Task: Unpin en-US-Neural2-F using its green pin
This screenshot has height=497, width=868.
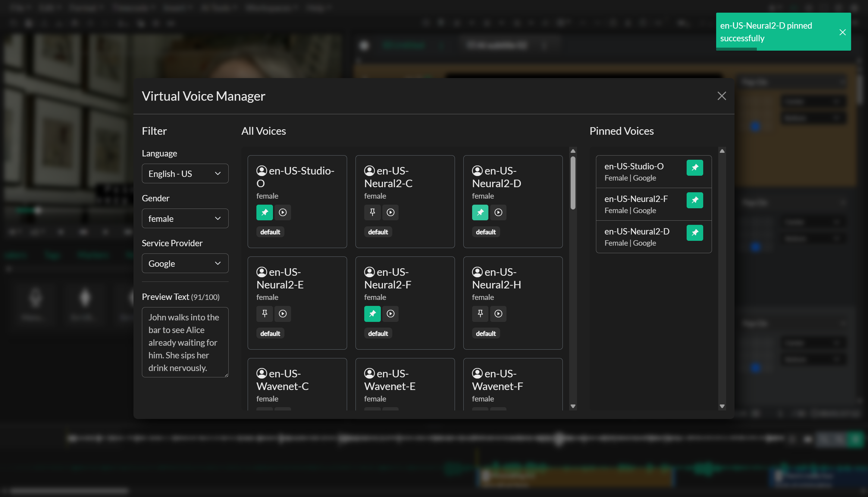Action: click(x=695, y=200)
